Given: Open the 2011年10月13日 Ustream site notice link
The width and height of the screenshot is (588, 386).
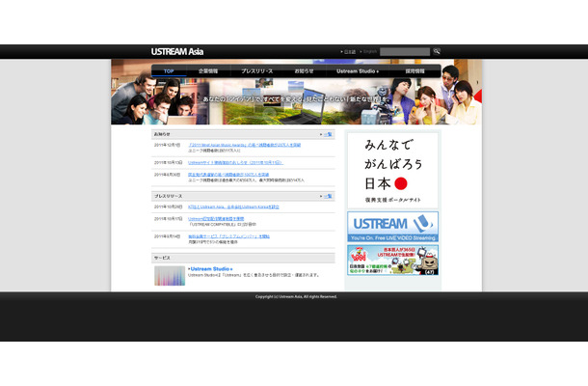Looking at the screenshot, I should (x=235, y=162).
